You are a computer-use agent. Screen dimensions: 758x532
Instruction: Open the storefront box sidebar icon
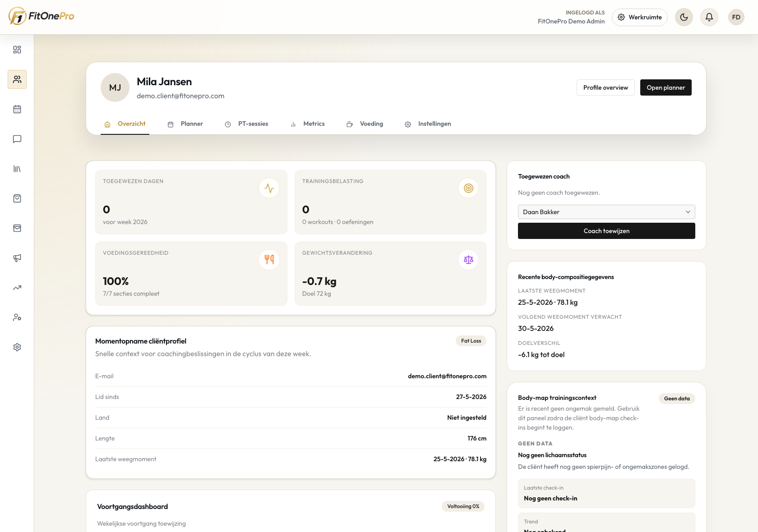(x=17, y=228)
